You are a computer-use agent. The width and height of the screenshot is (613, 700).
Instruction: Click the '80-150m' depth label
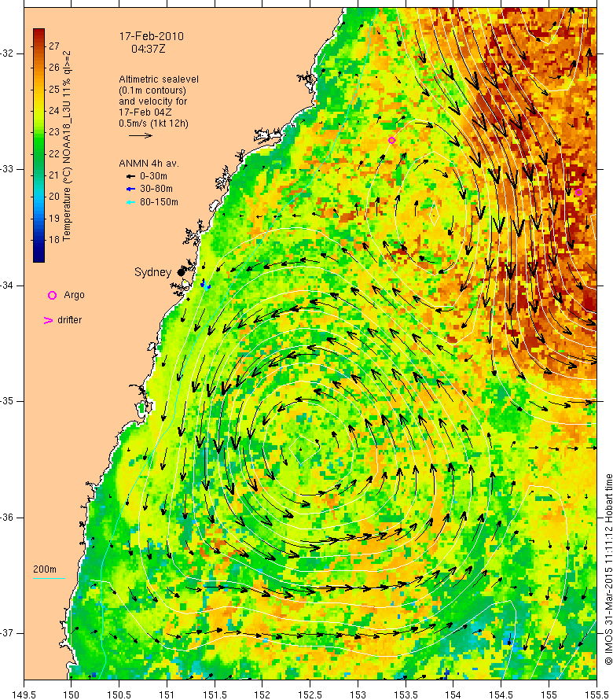[x=159, y=202]
